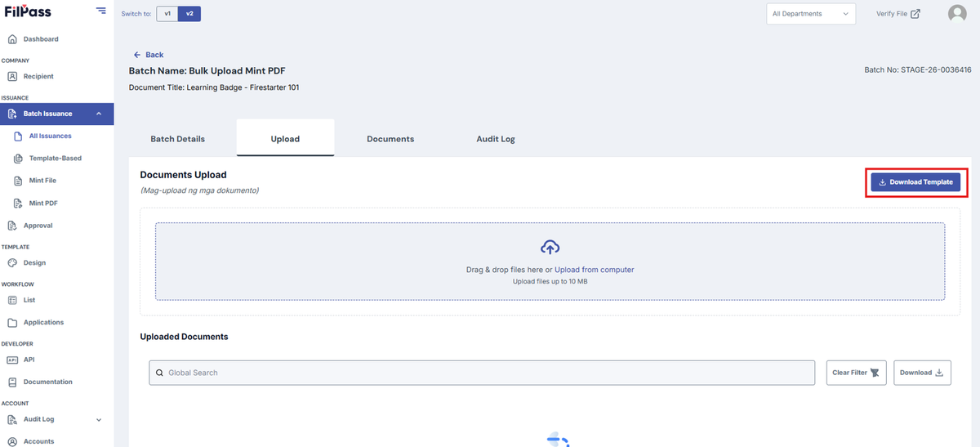
Task: Click the Dashboard home icon
Action: [12, 39]
